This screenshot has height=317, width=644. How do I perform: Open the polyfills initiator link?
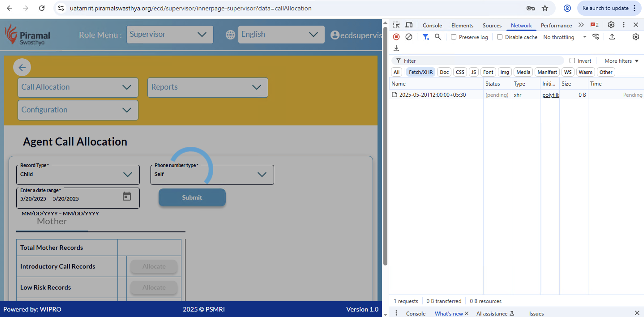(550, 95)
